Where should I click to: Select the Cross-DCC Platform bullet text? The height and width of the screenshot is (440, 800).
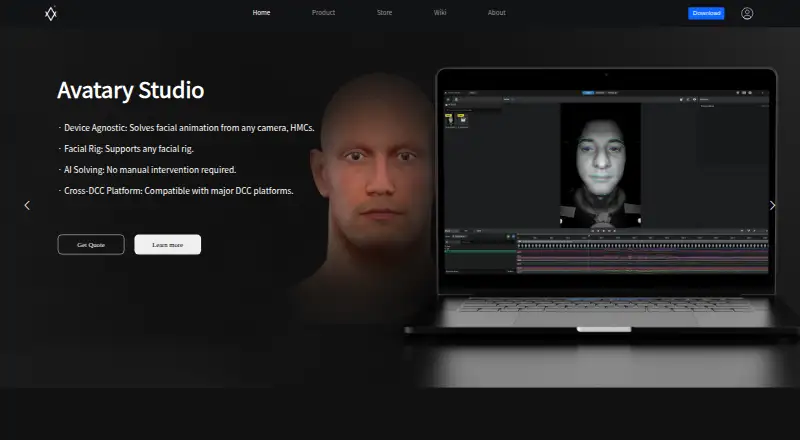tap(176, 190)
